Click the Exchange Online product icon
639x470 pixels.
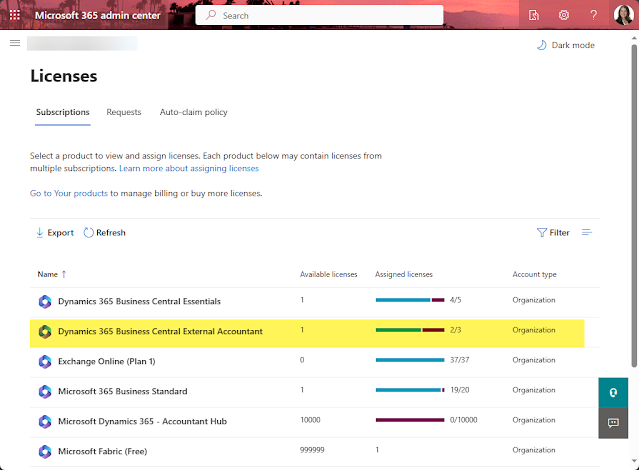pyautogui.click(x=45, y=362)
